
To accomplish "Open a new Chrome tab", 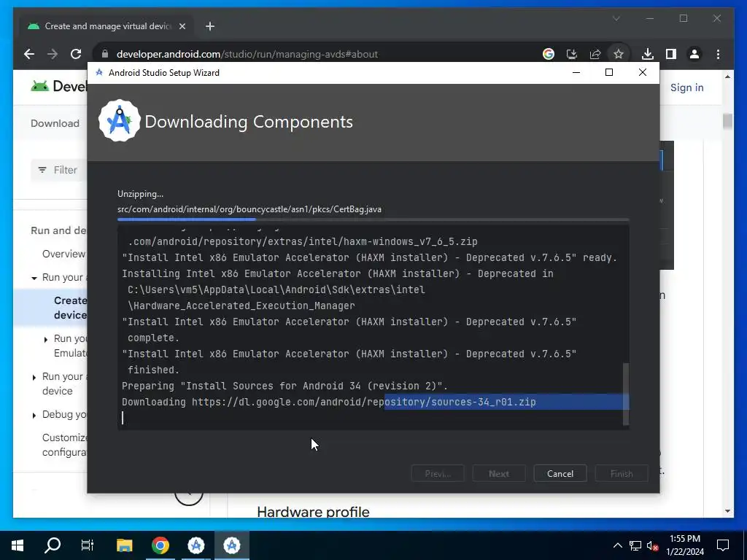I will tap(210, 26).
